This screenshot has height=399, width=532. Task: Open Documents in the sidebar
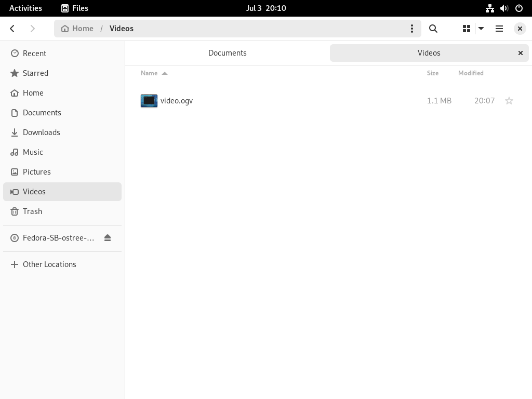coord(62,113)
